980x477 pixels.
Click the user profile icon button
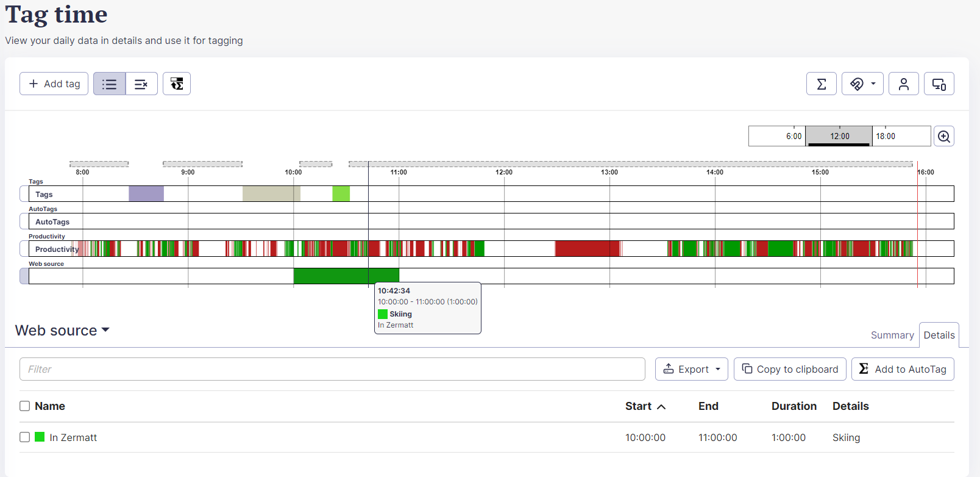point(903,84)
